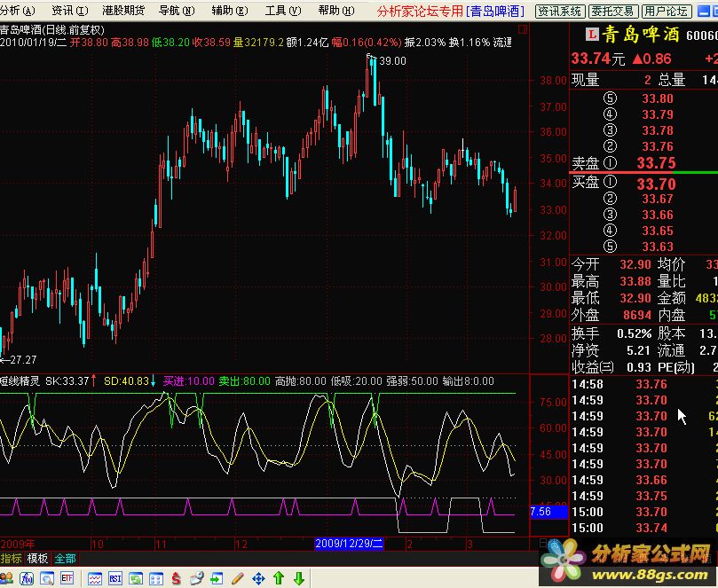The height and width of the screenshot is (588, 718).
Task: Click the 卖出:80.00 indicator parameter
Action: (x=244, y=380)
